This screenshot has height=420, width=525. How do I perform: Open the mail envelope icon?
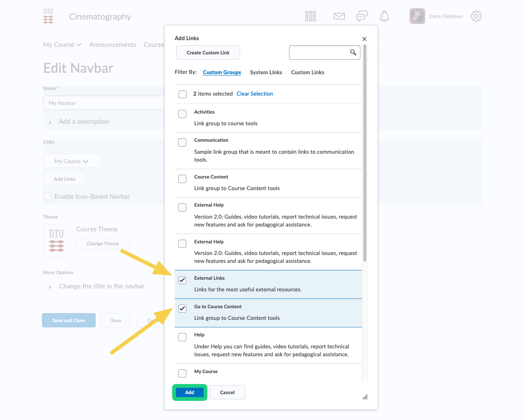coord(339,16)
